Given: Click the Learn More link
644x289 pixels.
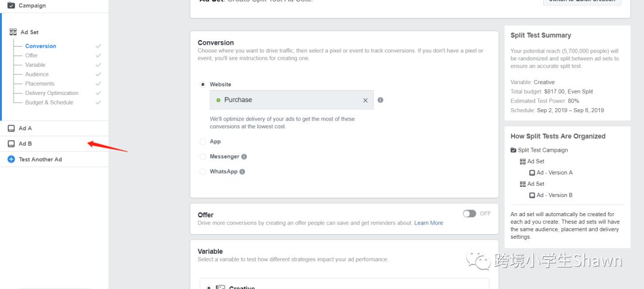Looking at the screenshot, I should tap(429, 223).
